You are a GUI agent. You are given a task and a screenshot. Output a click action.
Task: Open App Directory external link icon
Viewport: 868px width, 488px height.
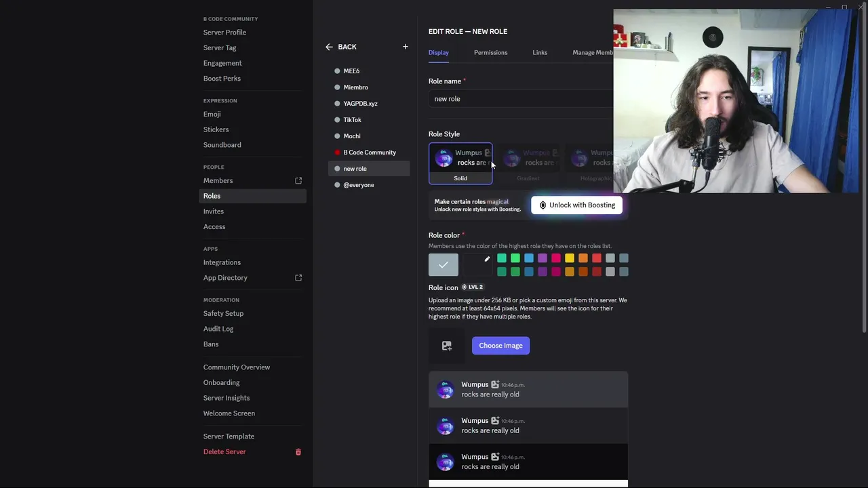298,278
